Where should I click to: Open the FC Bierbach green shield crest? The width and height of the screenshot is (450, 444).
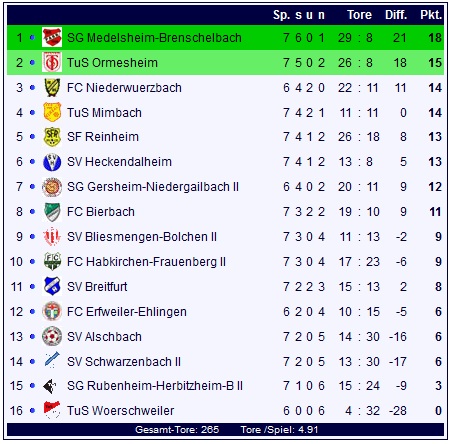52,212
